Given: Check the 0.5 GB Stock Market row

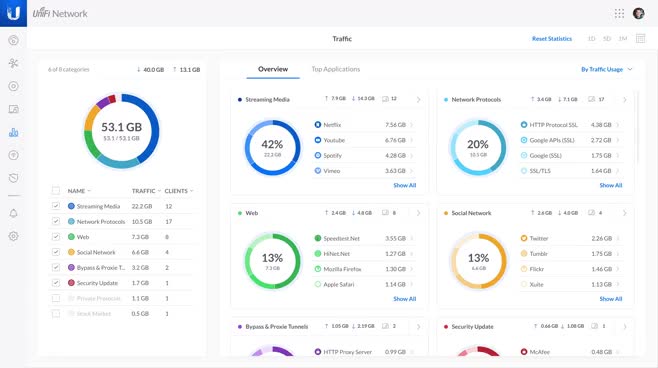Looking at the screenshot, I should tap(56, 313).
